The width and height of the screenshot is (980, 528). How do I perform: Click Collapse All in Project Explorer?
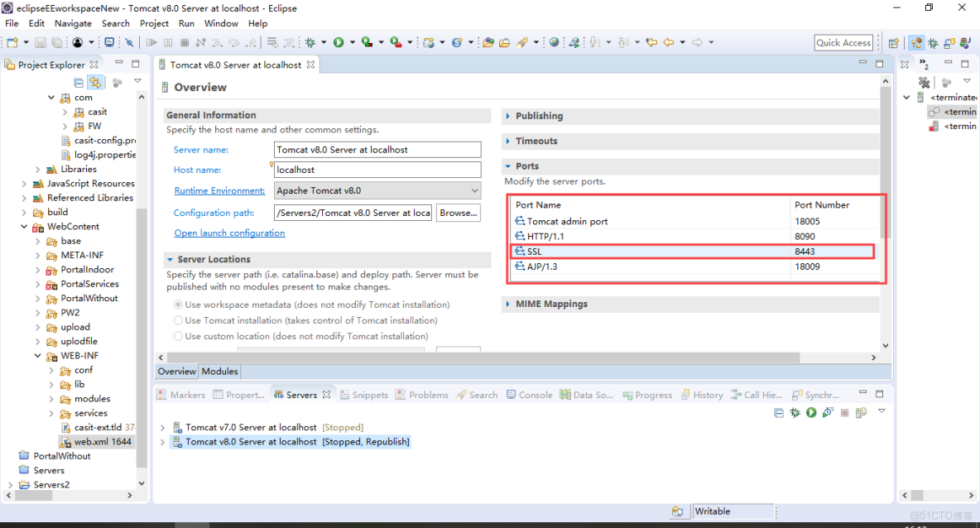click(79, 83)
